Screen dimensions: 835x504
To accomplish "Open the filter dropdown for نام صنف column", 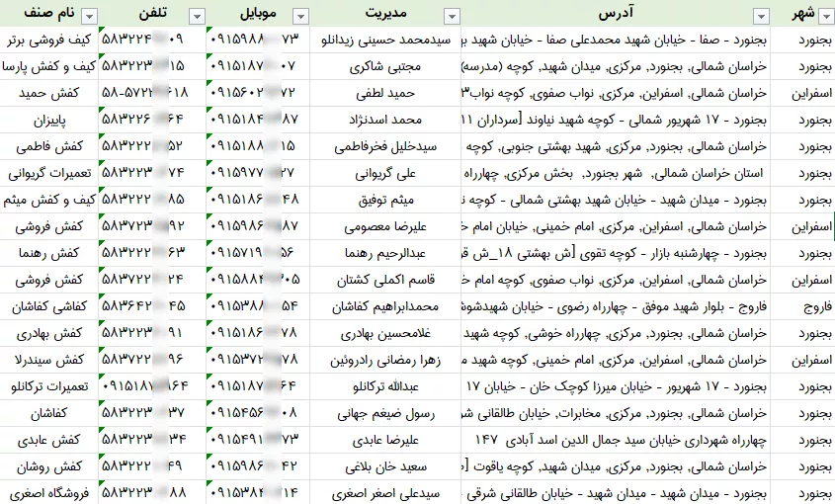I will (90, 17).
